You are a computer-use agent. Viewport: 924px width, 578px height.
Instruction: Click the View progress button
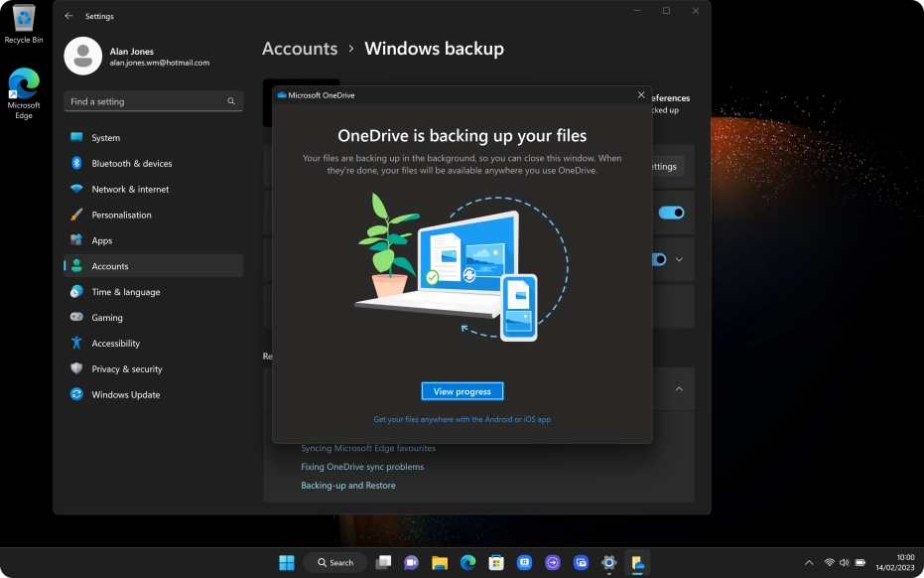pyautogui.click(x=462, y=391)
